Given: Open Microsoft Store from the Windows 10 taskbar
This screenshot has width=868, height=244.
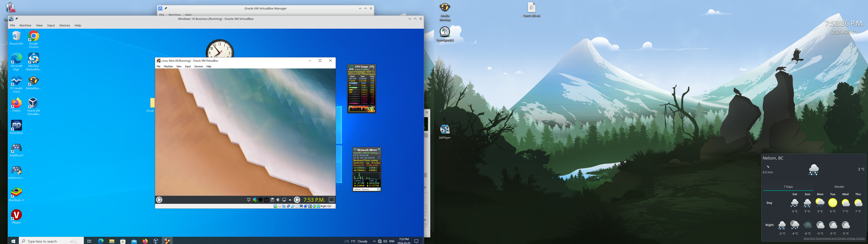Looking at the screenshot, I should (x=123, y=241).
